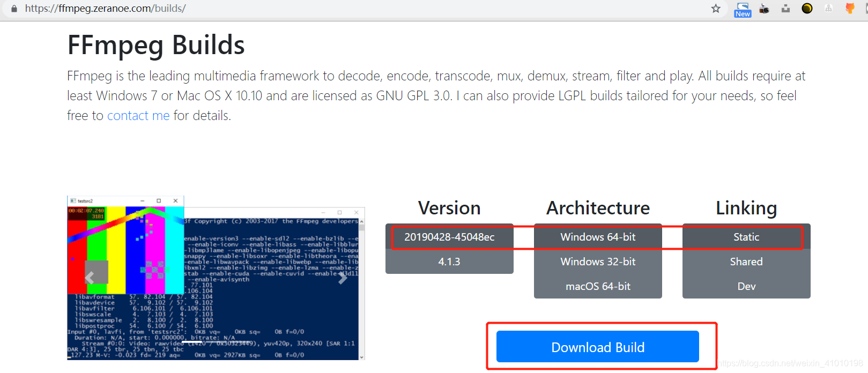Select version 4.1.3
868x373 pixels.
pos(449,262)
